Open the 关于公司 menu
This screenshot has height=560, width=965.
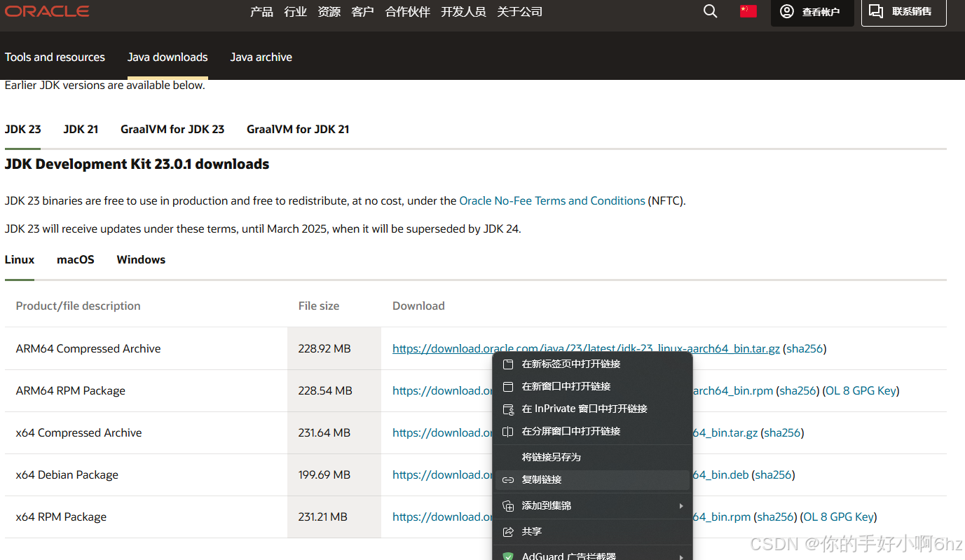point(519,12)
